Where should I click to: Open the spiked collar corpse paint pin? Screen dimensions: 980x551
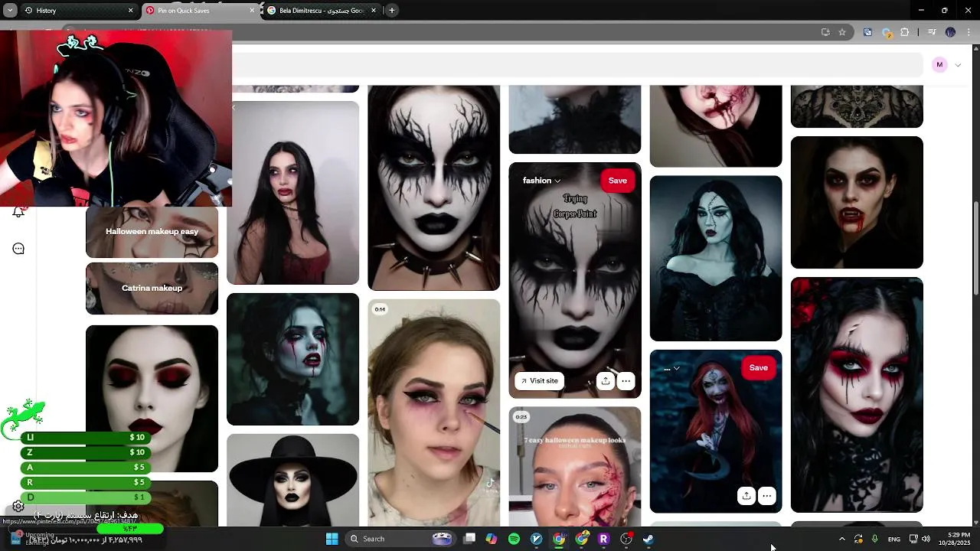(x=433, y=187)
